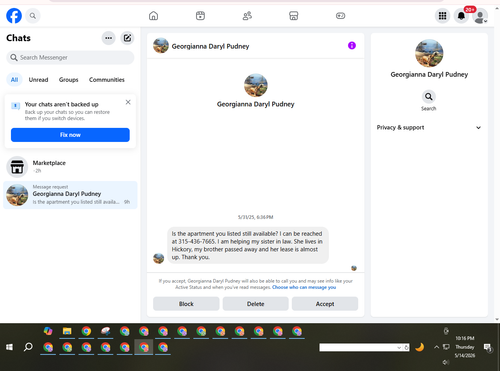
Task: Click the moon icon in the taskbar
Action: [x=419, y=347]
